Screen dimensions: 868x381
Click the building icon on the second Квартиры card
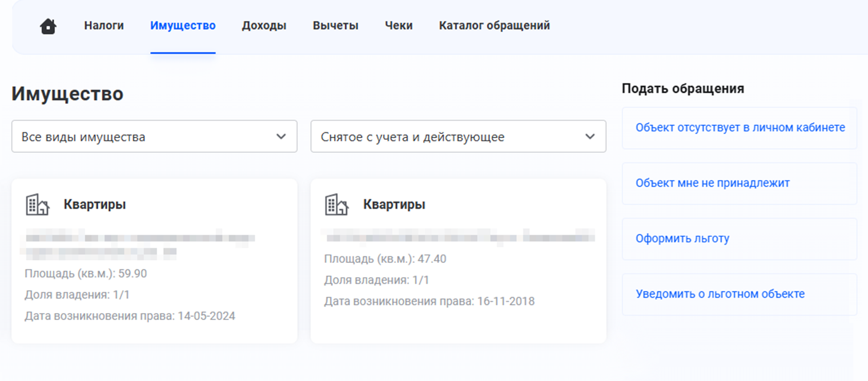337,204
